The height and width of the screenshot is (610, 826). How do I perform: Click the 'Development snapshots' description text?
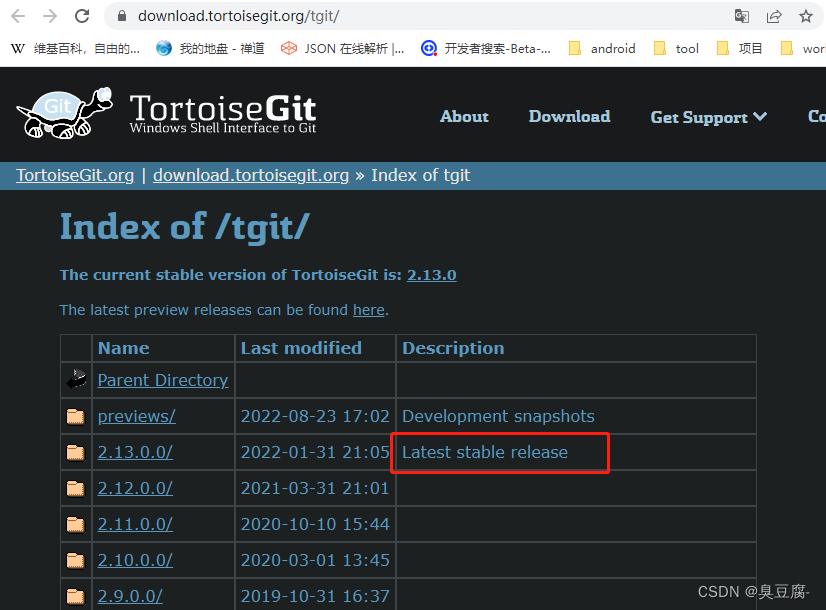498,416
